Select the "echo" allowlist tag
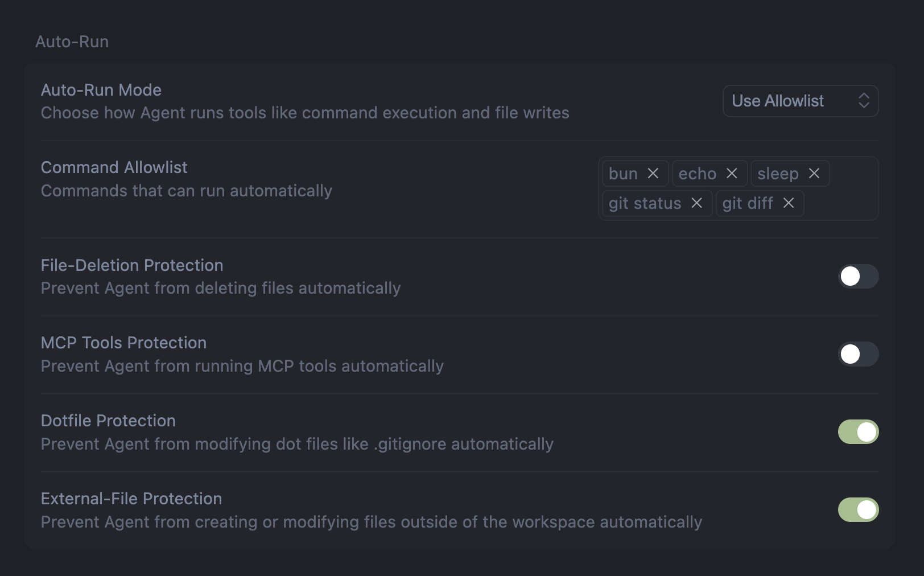 (699, 174)
